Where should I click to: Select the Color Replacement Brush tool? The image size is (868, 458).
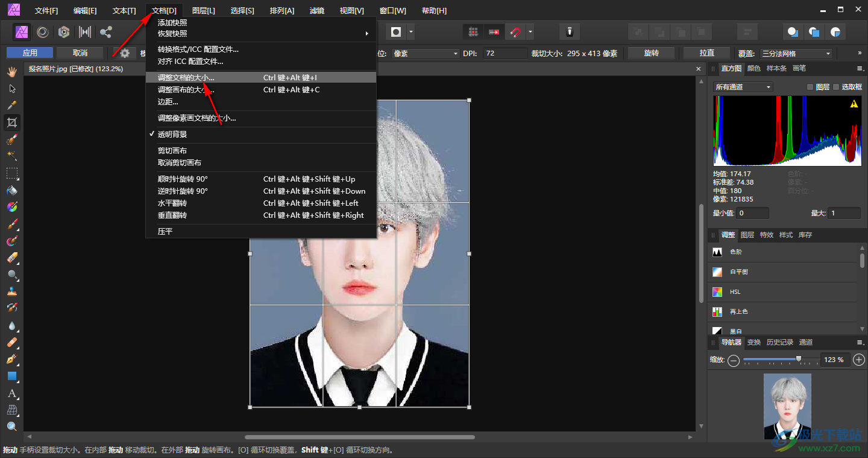pos(11,241)
